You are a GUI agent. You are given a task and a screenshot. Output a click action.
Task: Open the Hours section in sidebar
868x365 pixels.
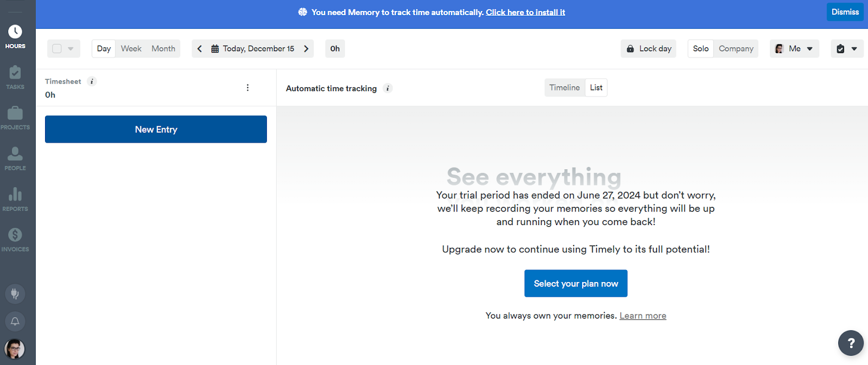click(15, 37)
